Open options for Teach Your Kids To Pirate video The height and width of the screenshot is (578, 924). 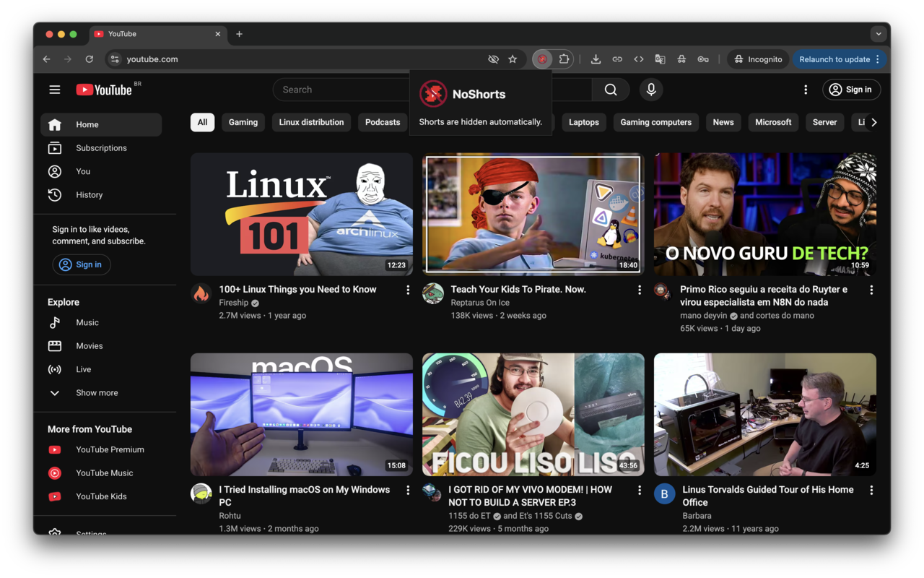pyautogui.click(x=640, y=290)
